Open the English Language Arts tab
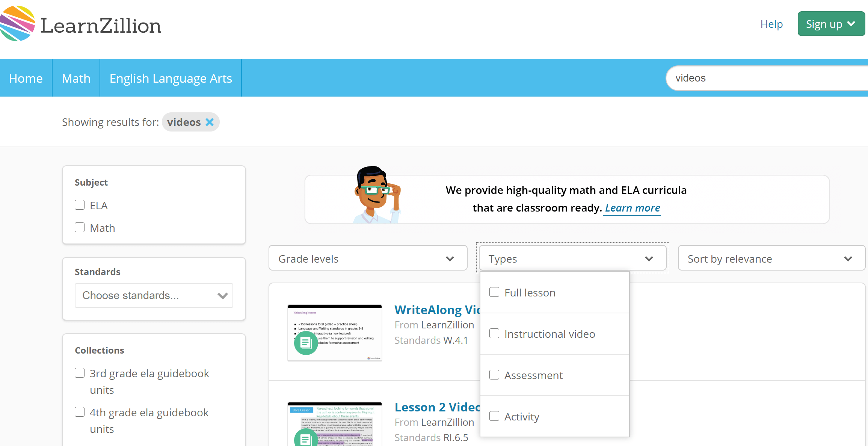The height and width of the screenshot is (446, 868). coord(171,78)
